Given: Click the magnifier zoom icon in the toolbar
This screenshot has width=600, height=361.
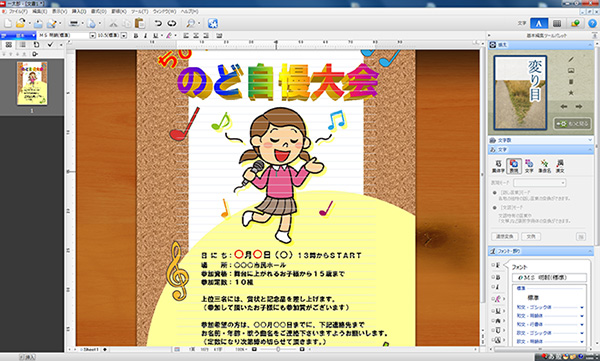Looking at the screenshot, I should pyautogui.click(x=191, y=23).
